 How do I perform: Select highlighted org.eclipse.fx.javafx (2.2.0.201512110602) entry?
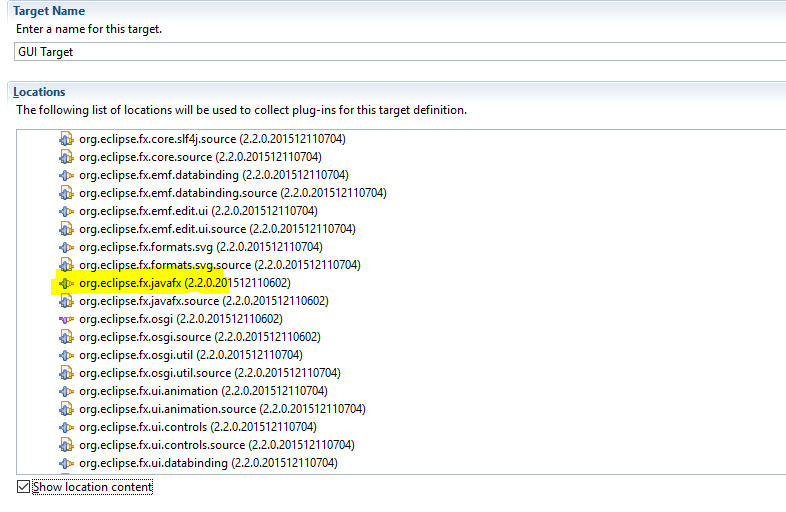click(x=184, y=283)
